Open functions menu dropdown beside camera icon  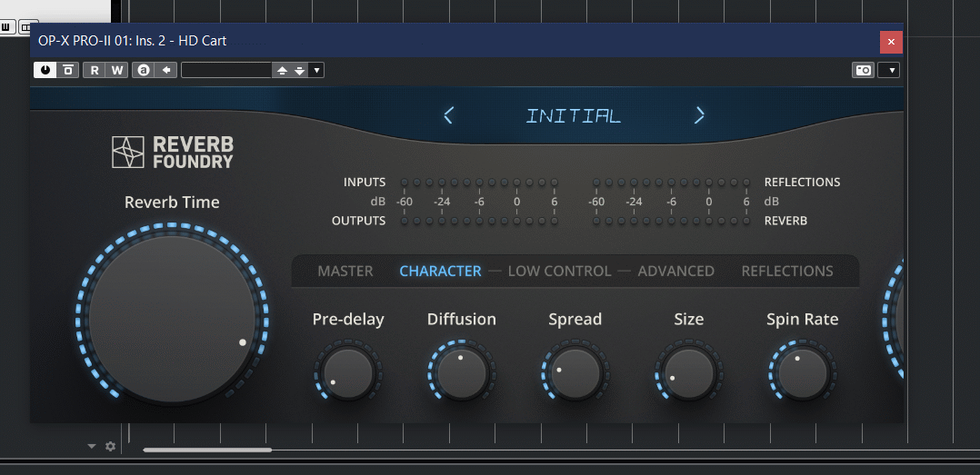[890, 70]
